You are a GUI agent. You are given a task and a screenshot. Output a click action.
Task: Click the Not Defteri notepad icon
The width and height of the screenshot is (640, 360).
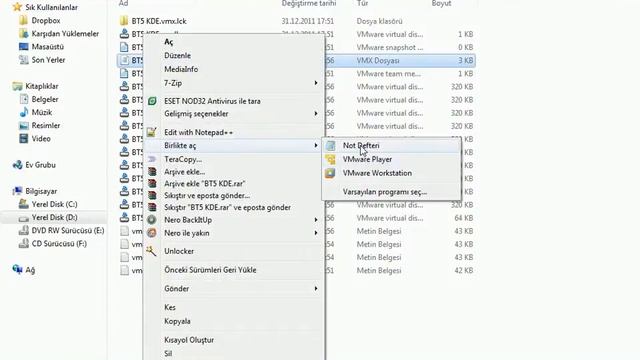click(330, 145)
